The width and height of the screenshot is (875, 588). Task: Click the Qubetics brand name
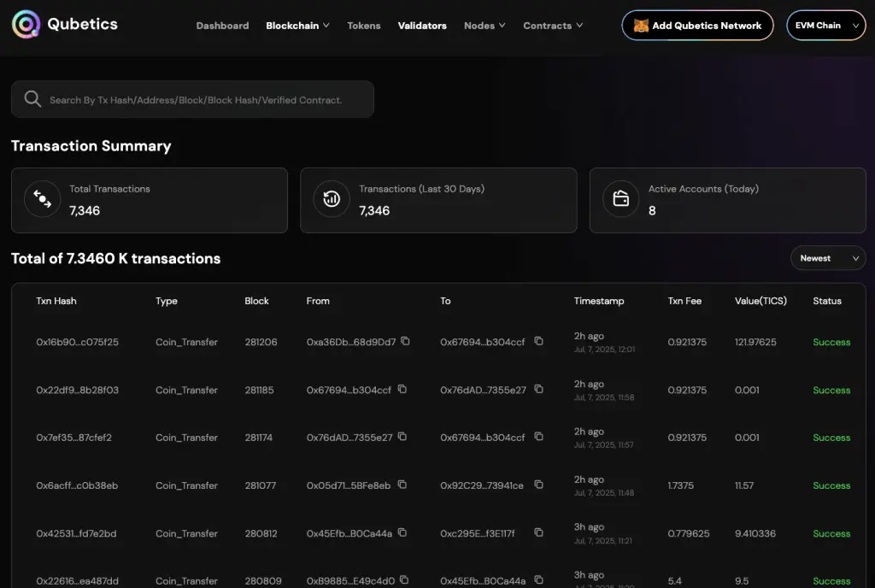tap(83, 24)
